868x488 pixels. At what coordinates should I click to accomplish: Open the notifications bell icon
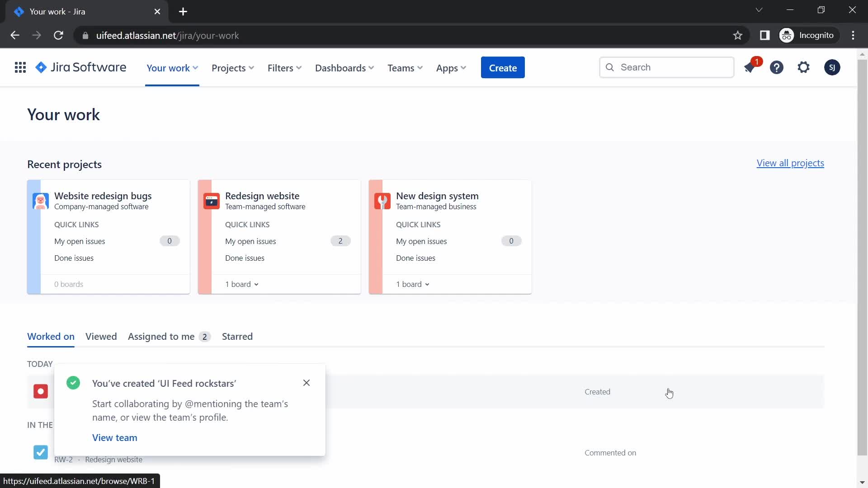coord(750,67)
